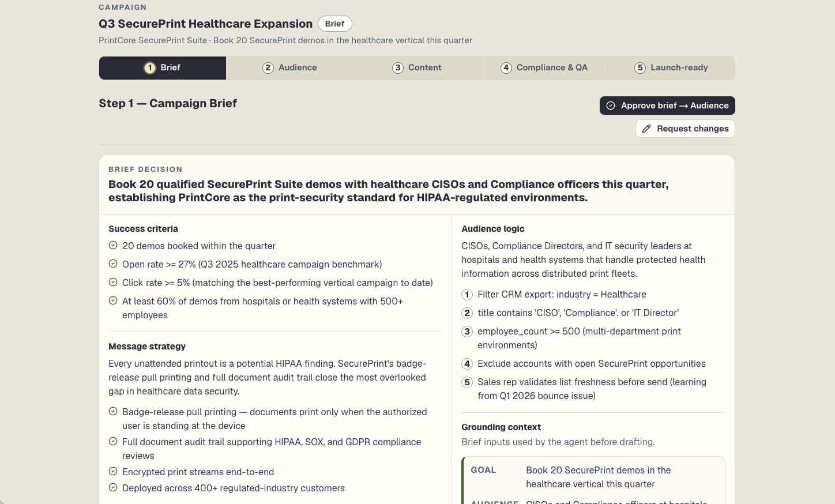
Task: Click the check icon beside "Deployed across 400+" customers
Action: click(113, 488)
